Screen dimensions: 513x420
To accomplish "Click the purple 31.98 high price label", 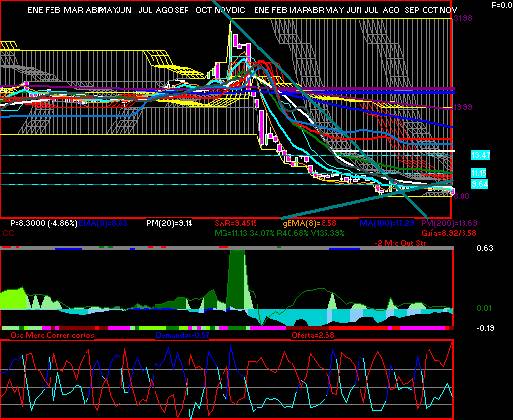I will tap(463, 18).
